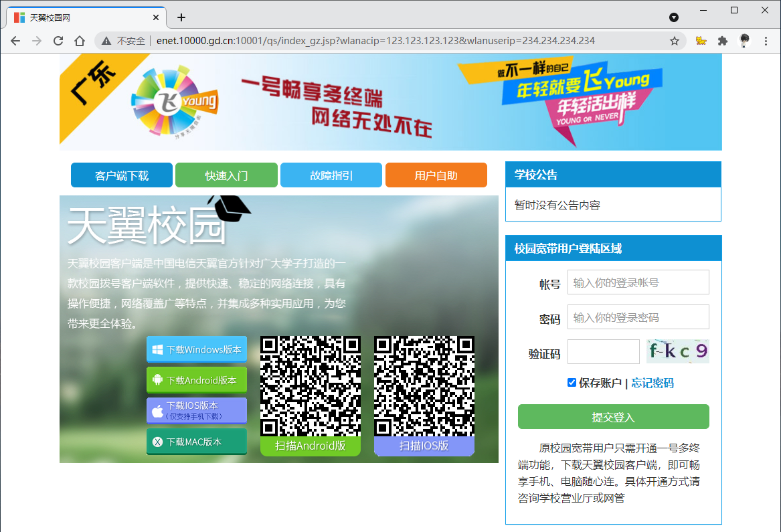Toggle the 保存账户 checkbox
The width and height of the screenshot is (781, 532).
(x=572, y=383)
